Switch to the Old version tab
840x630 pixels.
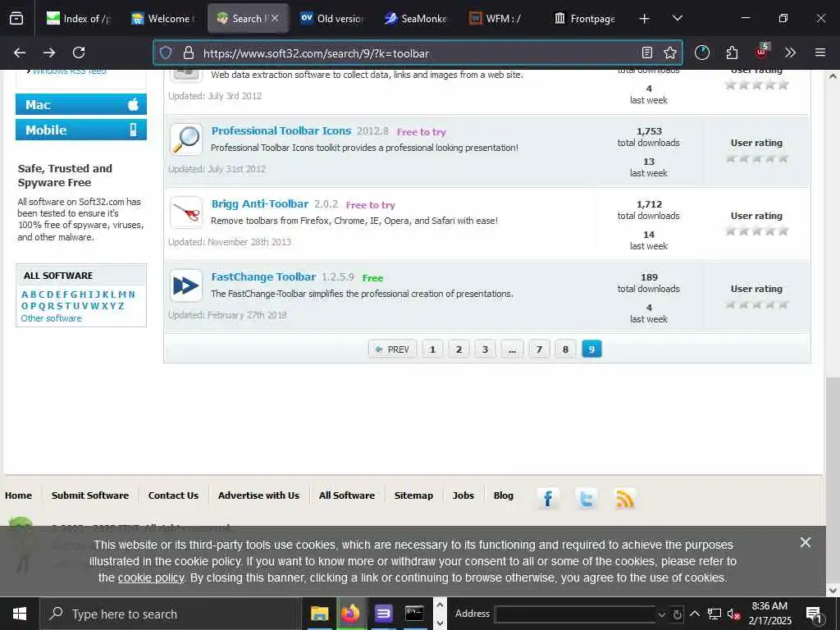(331, 19)
